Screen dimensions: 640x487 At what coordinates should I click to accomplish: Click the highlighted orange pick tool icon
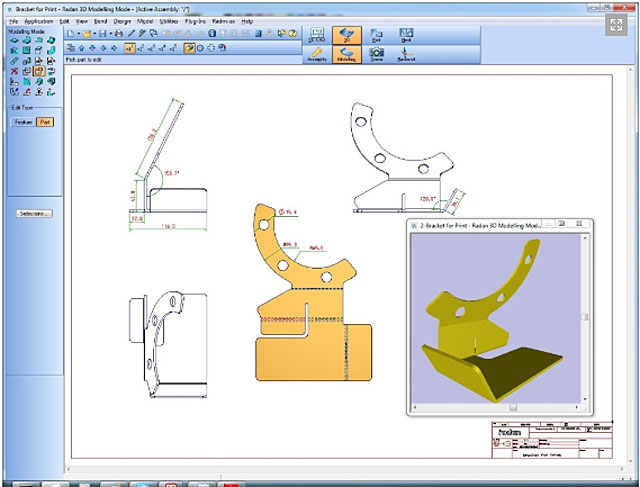189,48
